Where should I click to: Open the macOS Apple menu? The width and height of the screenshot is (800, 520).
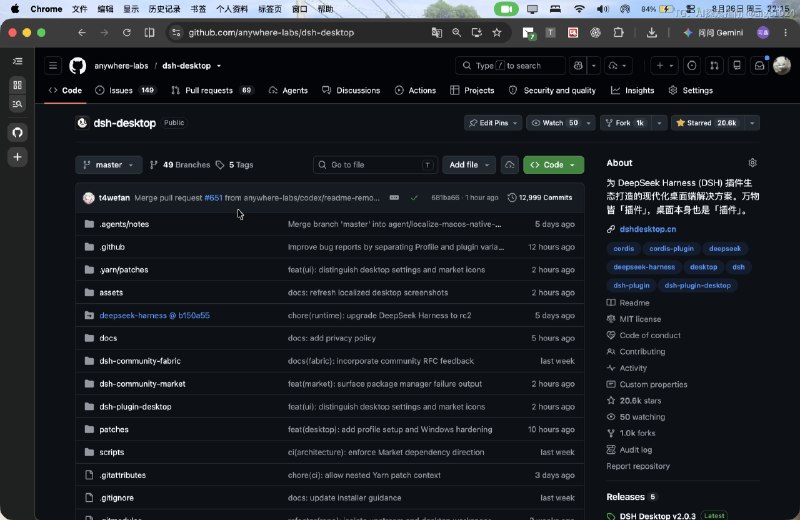15,9
